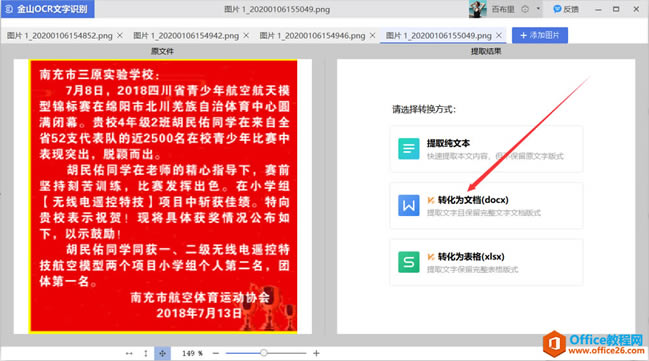Toggle the fit-to-window zoom icon
Image resolution: width=649 pixels, height=361 pixels.
162,353
